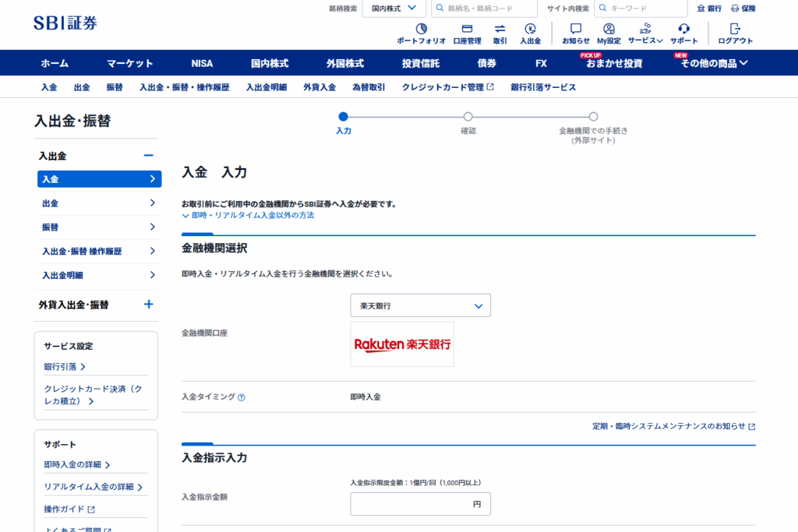Viewport: 798px width, 532px height.
Task: Open マーケット in main navigation
Action: pos(130,63)
